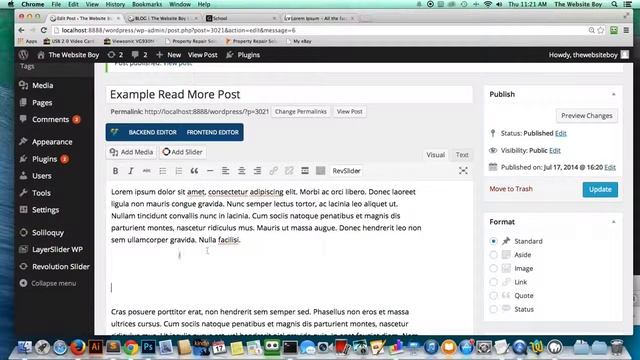Viewport: 640px width, 360px height.
Task: Click Move to Trash link
Action: [x=511, y=189]
